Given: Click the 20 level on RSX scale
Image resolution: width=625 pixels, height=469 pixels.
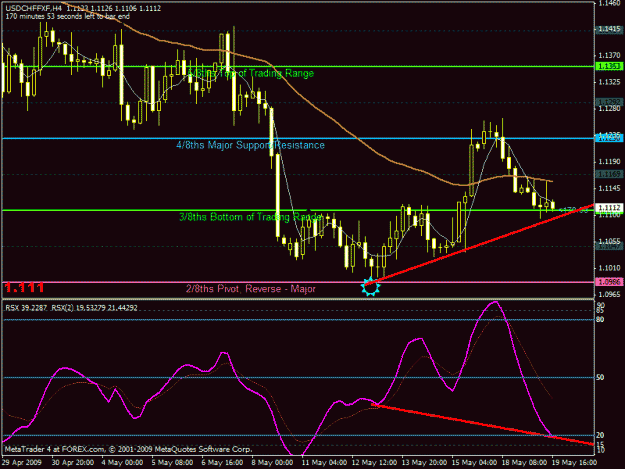Looking at the screenshot, I should [600, 435].
